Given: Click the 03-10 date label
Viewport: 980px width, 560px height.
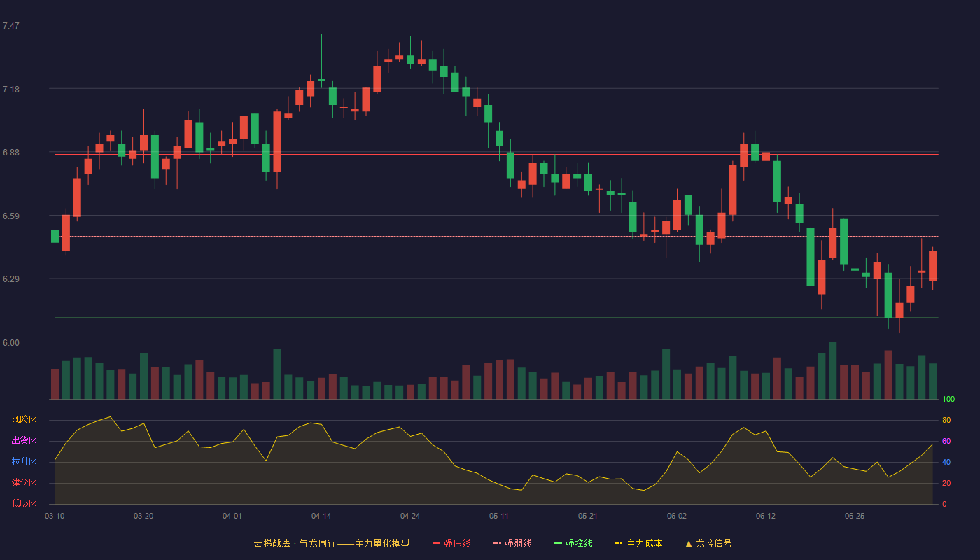Looking at the screenshot, I should 55,516.
